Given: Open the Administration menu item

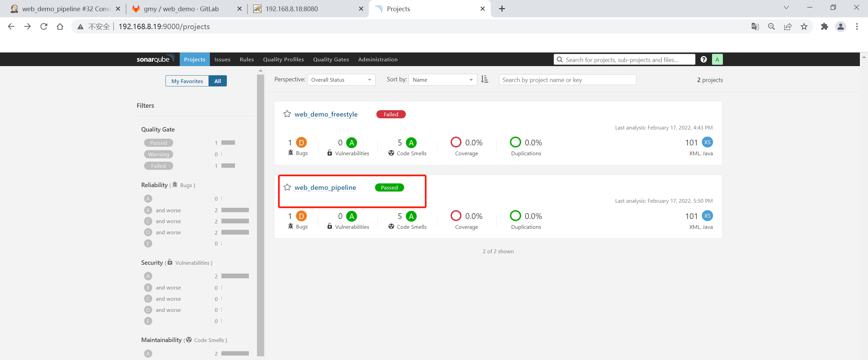Looking at the screenshot, I should coord(378,59).
